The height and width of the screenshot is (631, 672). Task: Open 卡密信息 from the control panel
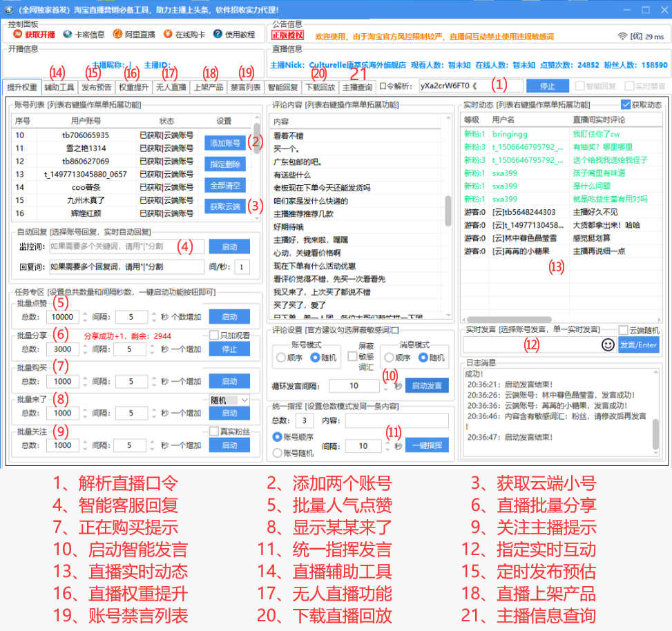(68, 34)
